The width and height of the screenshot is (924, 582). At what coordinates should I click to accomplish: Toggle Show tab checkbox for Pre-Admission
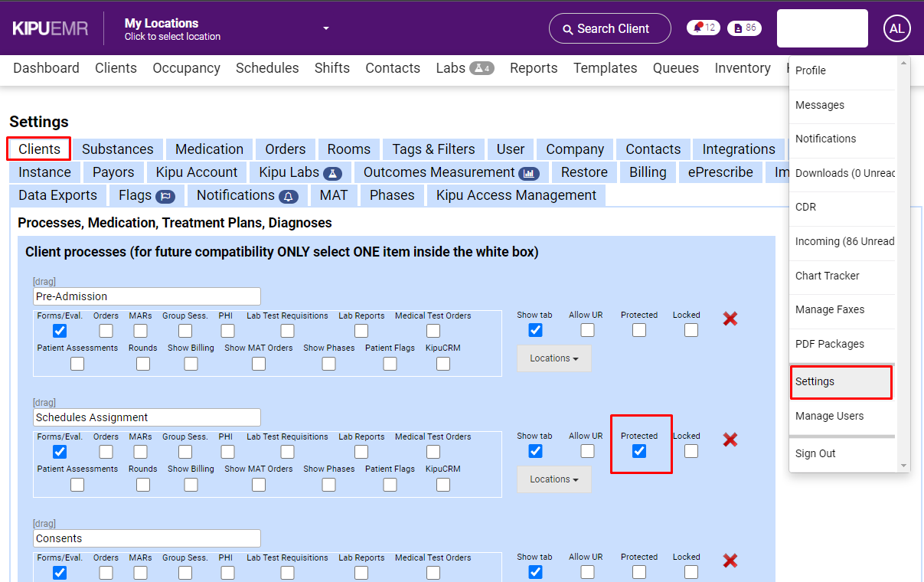point(535,330)
